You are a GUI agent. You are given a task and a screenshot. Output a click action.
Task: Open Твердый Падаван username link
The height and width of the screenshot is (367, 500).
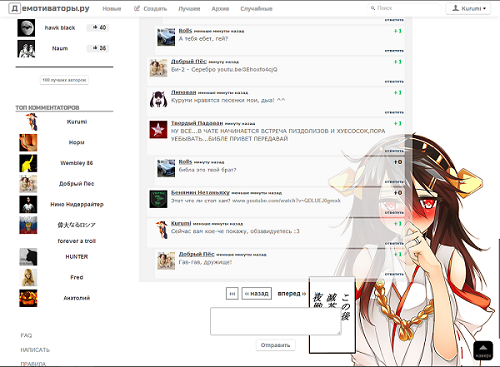click(197, 123)
